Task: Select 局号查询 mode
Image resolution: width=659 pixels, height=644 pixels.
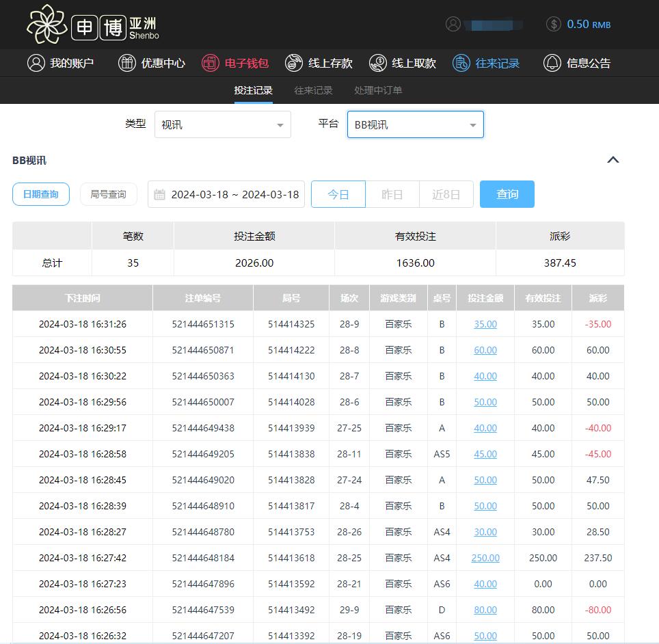Action: [x=109, y=194]
